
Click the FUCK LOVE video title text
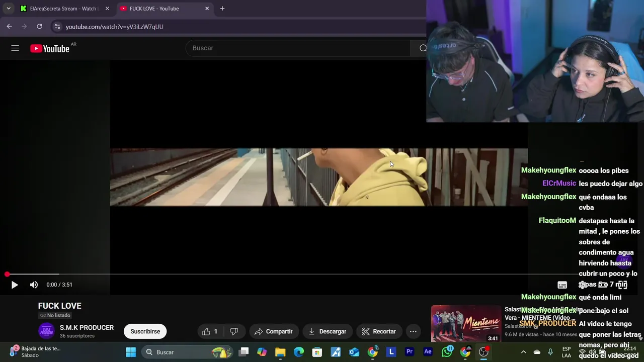[59, 306]
